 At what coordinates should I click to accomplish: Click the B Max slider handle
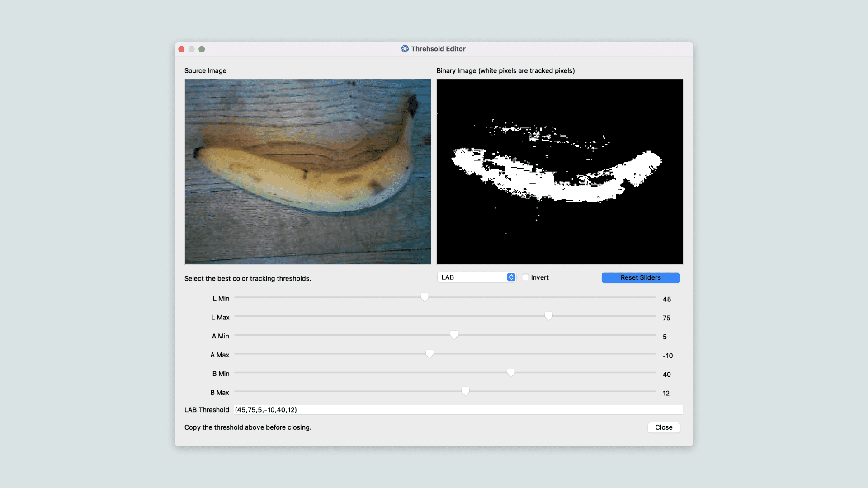point(465,392)
